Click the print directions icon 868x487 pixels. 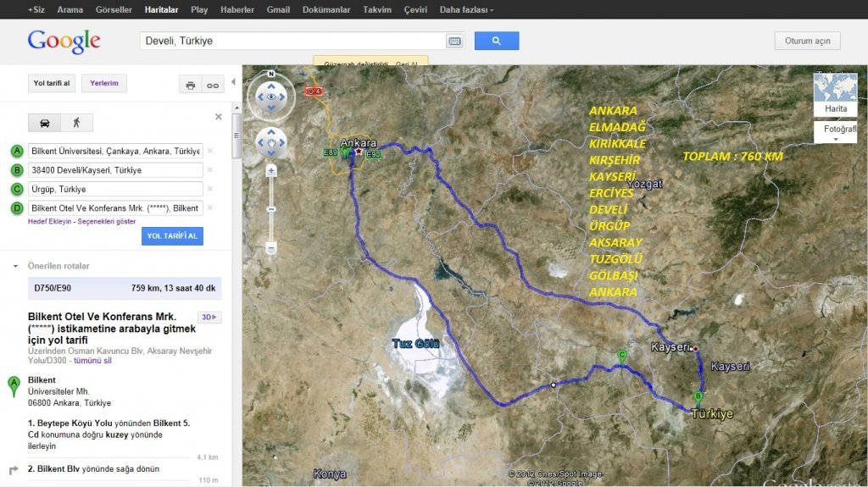click(190, 85)
